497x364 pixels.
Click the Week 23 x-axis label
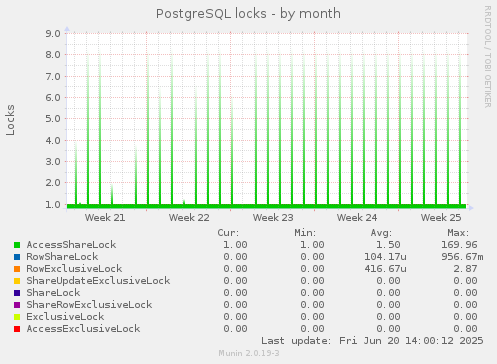click(273, 218)
